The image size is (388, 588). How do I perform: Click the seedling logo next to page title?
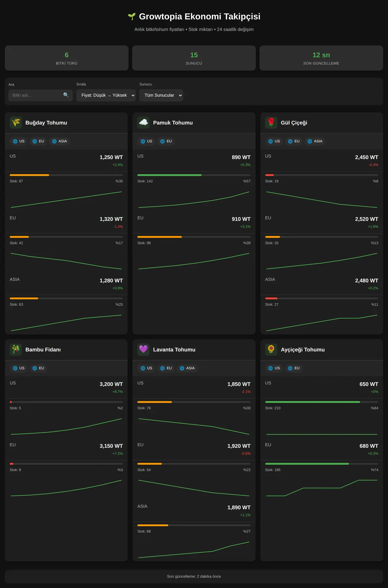click(x=132, y=16)
